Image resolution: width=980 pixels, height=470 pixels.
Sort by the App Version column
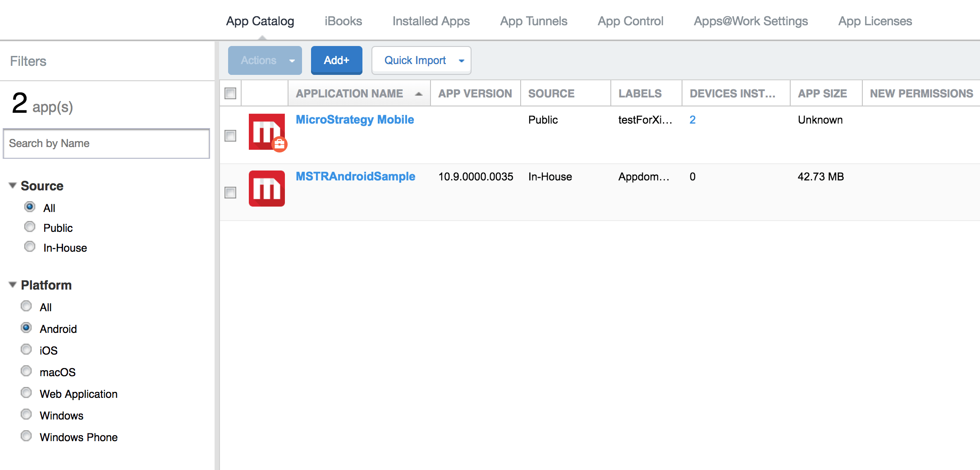click(x=475, y=93)
